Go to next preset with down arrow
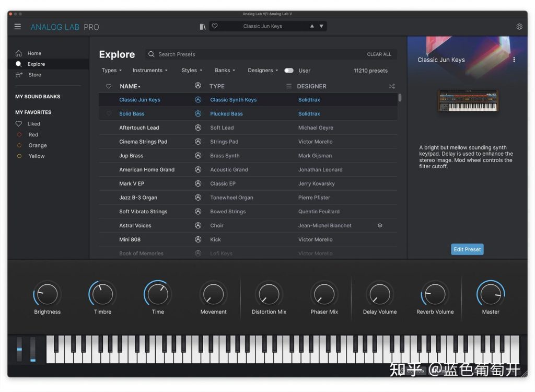This screenshot has width=535, height=392. click(x=321, y=26)
